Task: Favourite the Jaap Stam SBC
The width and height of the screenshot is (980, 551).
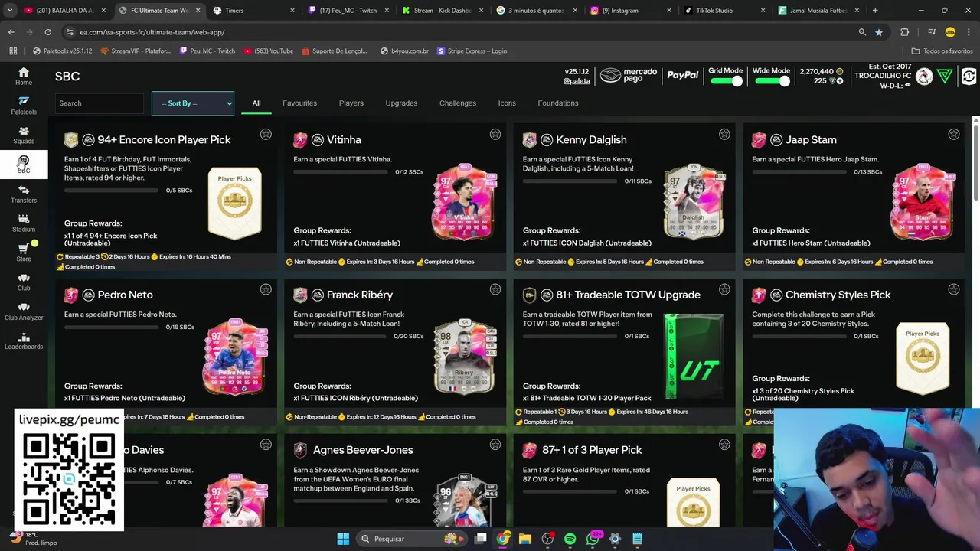Action: click(954, 135)
